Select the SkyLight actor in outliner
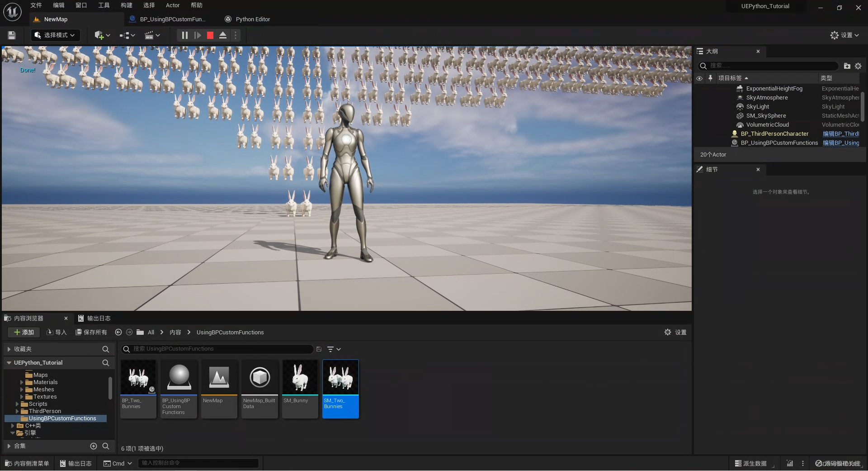This screenshot has width=868, height=471. [x=757, y=107]
